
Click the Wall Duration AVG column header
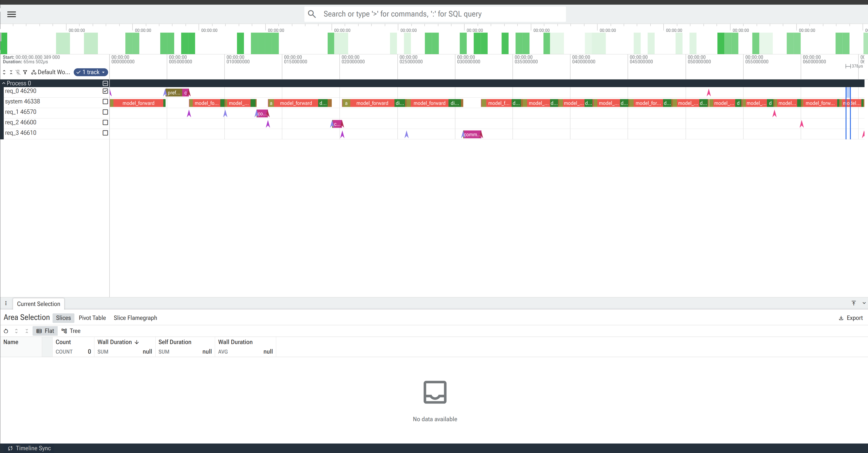[235, 342]
